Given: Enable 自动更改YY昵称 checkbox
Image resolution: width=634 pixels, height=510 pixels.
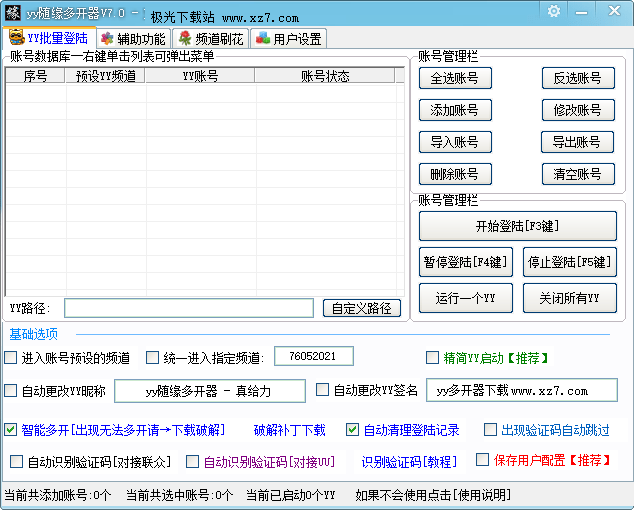Looking at the screenshot, I should [x=11, y=391].
